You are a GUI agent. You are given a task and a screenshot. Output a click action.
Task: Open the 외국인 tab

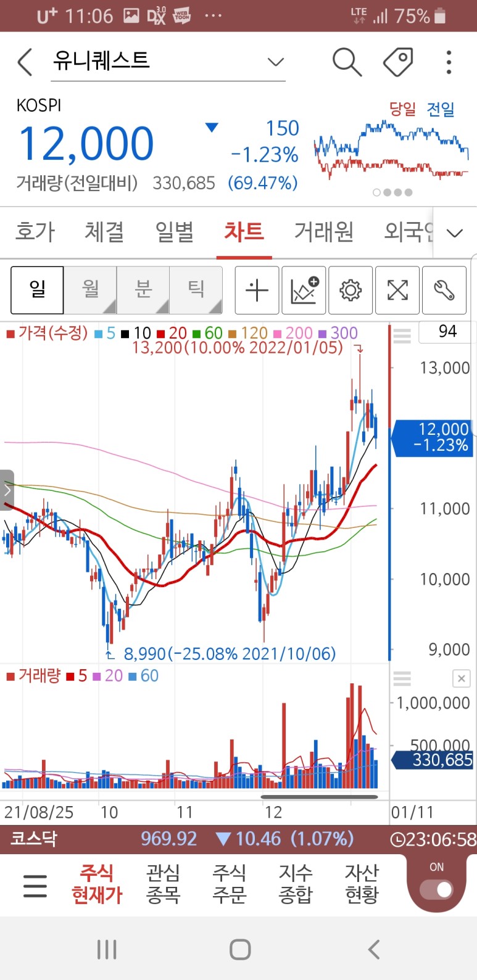(x=409, y=232)
